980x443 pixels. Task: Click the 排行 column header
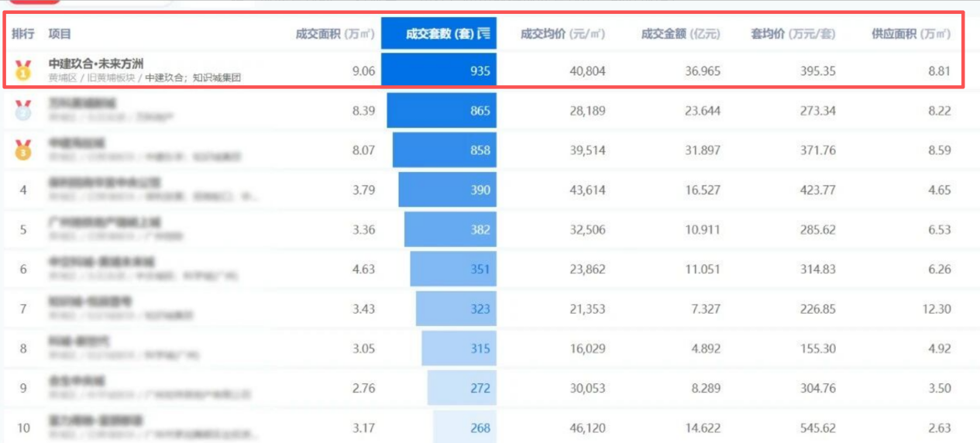[x=23, y=34]
